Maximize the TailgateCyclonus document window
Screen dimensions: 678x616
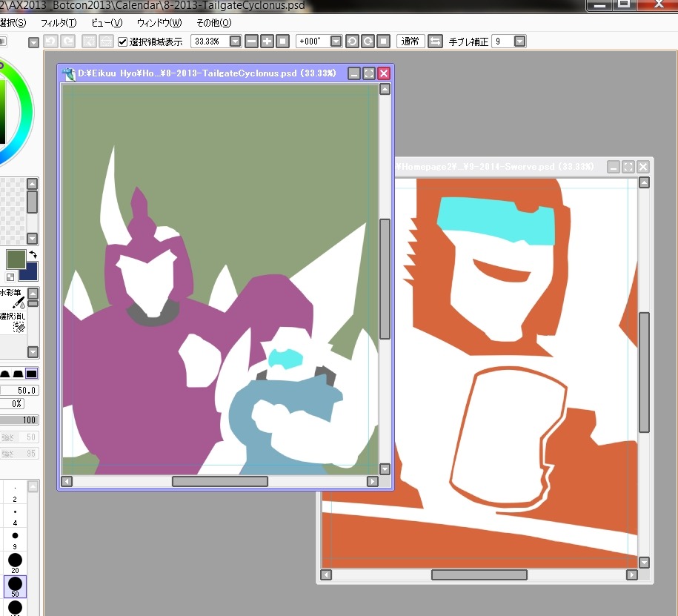(x=369, y=73)
